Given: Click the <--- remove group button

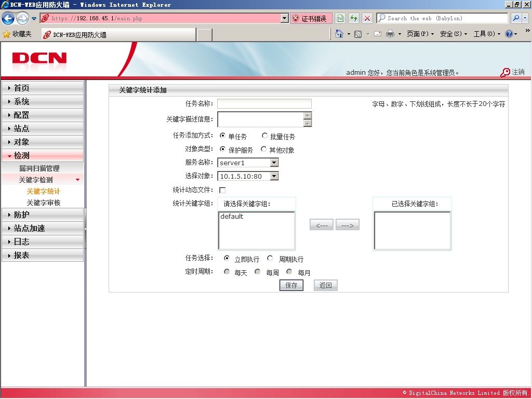Looking at the screenshot, I should [x=321, y=225].
